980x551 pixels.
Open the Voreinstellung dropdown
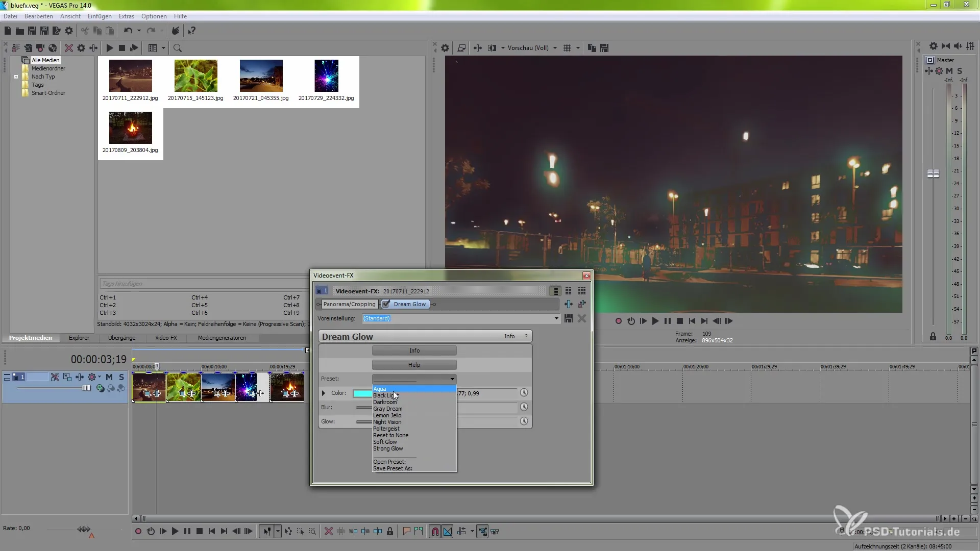coord(556,318)
